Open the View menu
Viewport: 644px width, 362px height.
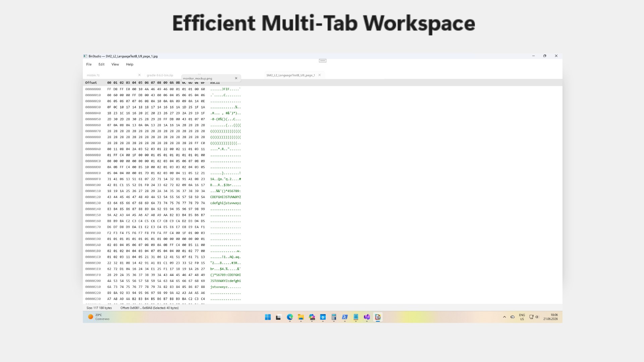(115, 64)
